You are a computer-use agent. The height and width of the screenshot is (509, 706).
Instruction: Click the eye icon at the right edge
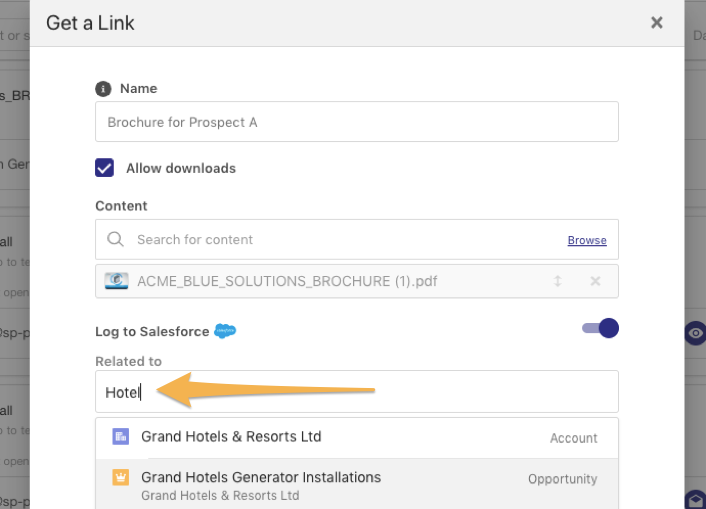695,333
